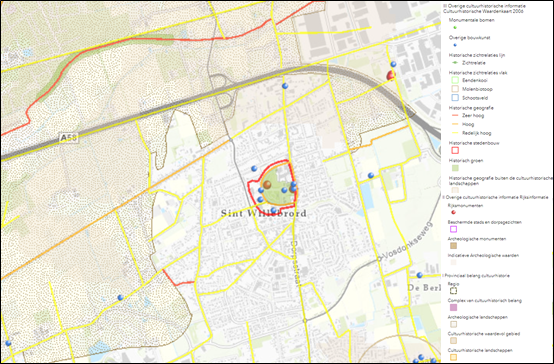Click the green Zichtrelatie line symbol
The width and height of the screenshot is (554, 364).
click(455, 63)
